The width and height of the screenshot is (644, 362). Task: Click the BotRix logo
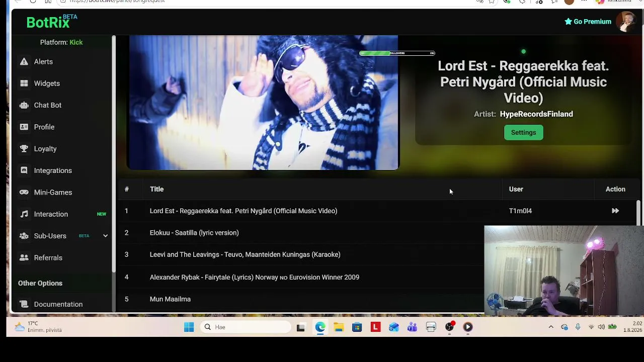coord(52,22)
